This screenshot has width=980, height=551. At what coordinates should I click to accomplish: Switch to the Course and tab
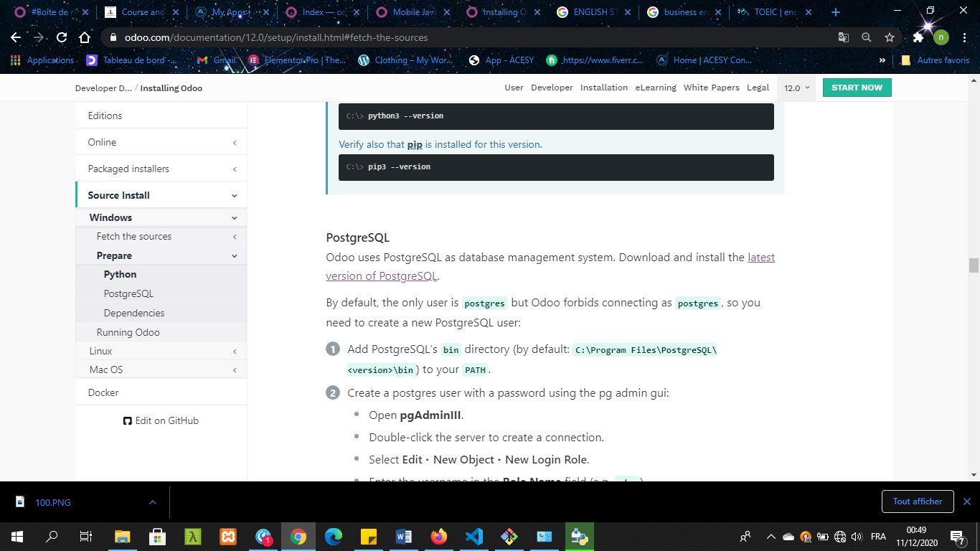coord(141,12)
